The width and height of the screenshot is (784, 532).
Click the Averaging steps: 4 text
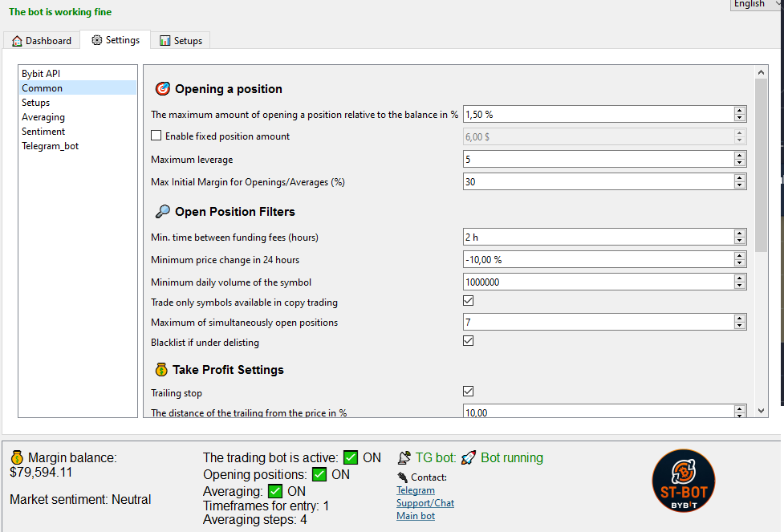(x=255, y=520)
